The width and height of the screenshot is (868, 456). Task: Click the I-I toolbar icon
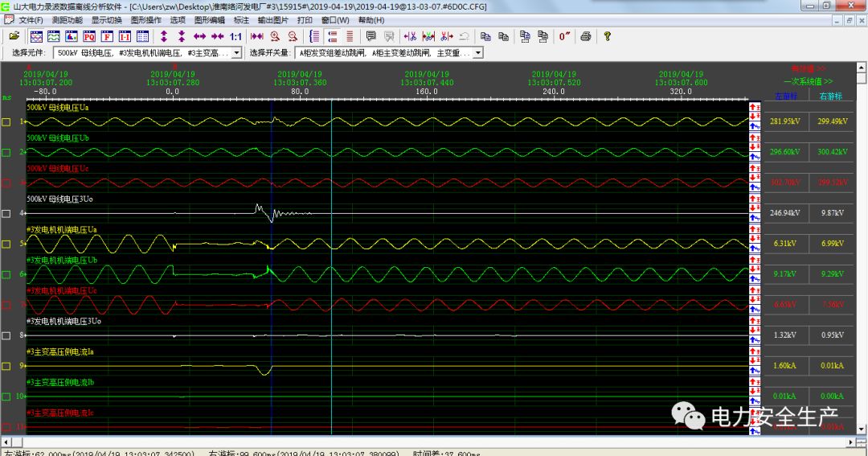click(x=125, y=36)
